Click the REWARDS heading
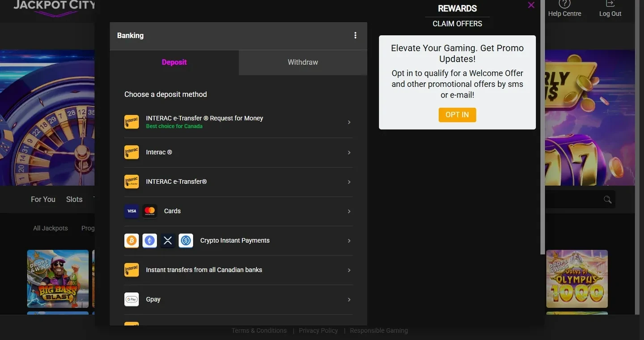Image resolution: width=644 pixels, height=340 pixels. [x=458, y=8]
